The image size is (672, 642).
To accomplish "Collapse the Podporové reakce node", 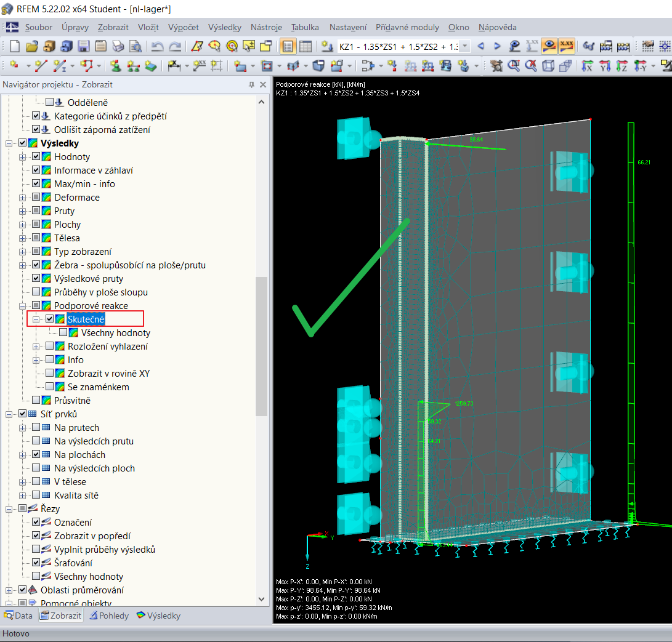I will (23, 306).
